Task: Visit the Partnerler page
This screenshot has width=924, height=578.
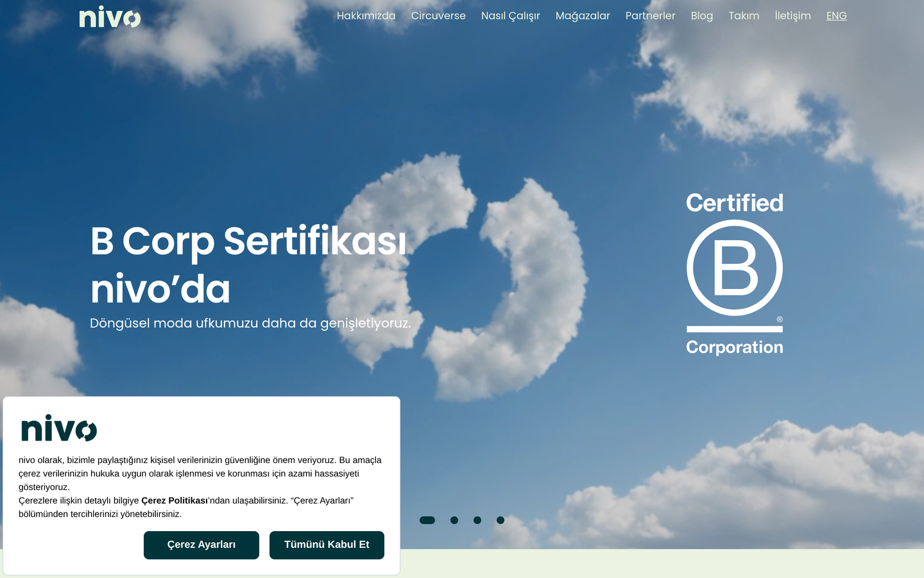Action: [x=651, y=15]
